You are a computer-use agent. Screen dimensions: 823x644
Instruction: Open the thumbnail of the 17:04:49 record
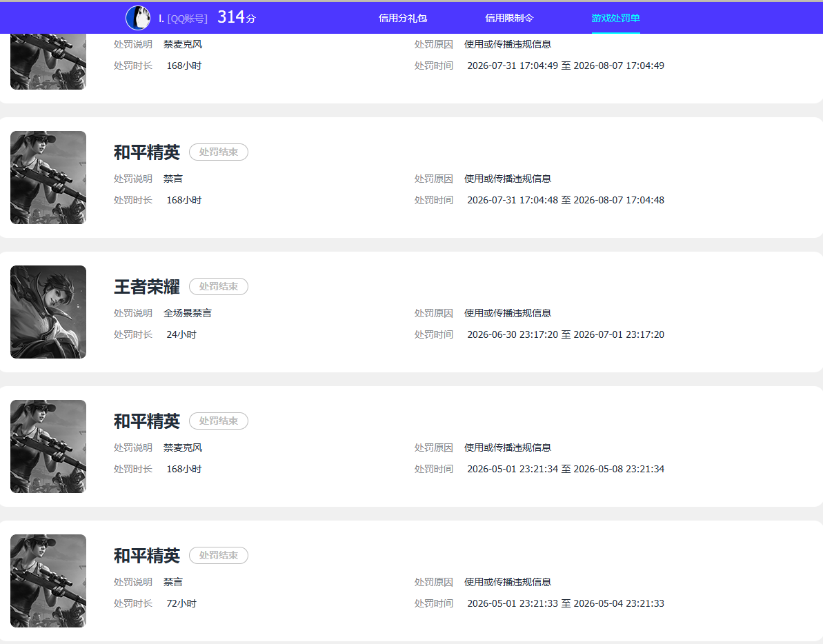(48, 62)
